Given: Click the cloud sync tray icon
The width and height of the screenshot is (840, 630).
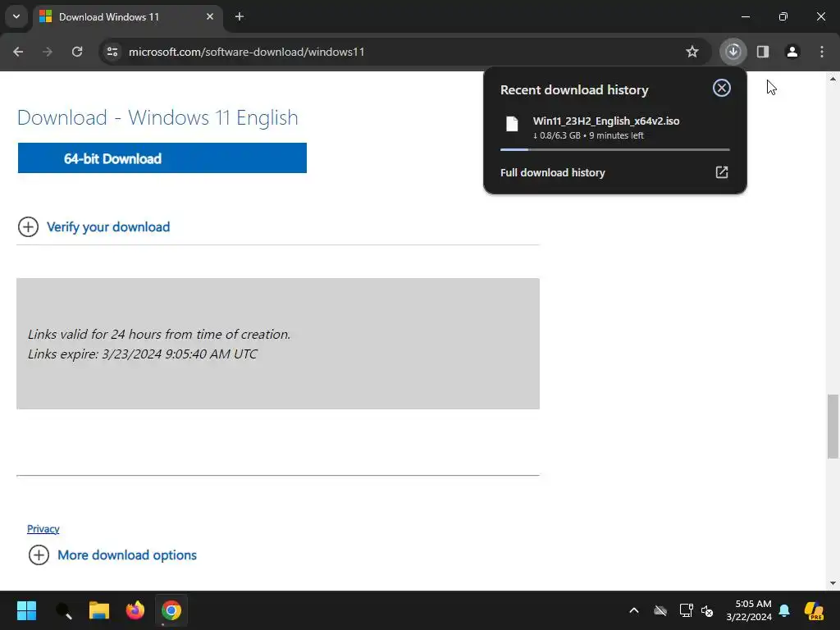Looking at the screenshot, I should point(660,610).
